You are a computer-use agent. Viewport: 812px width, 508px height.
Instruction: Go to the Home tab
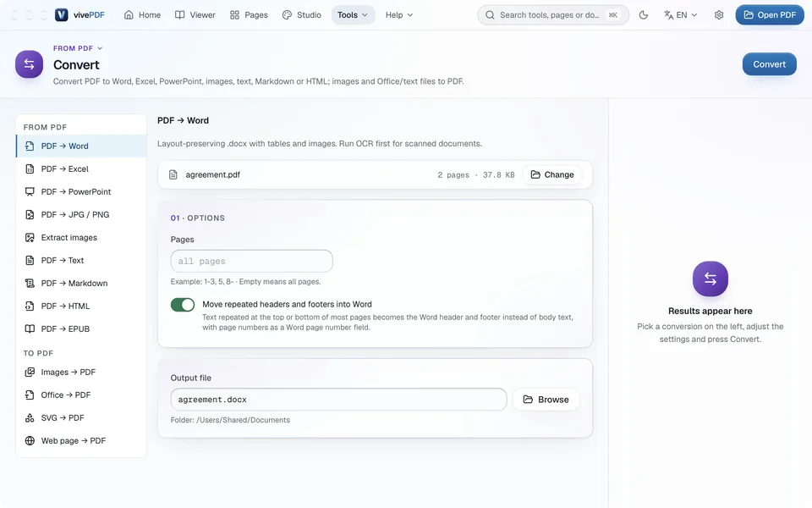point(142,15)
